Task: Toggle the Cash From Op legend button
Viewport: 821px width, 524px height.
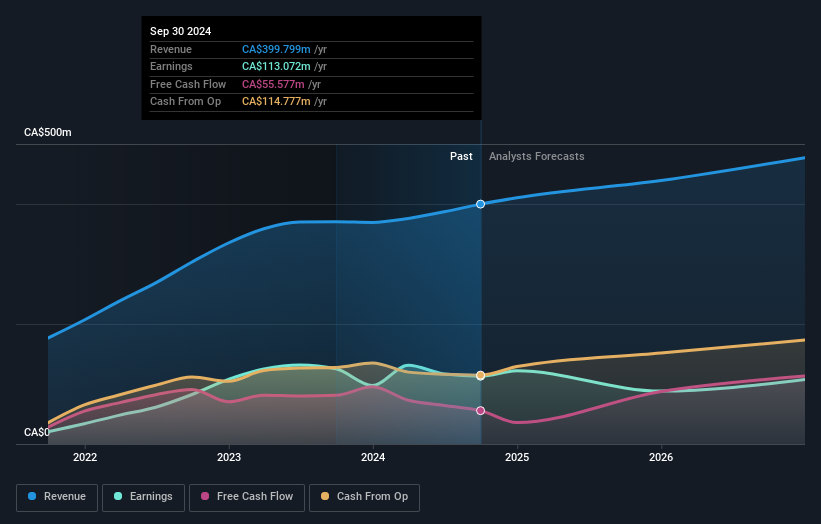Action: coord(364,497)
